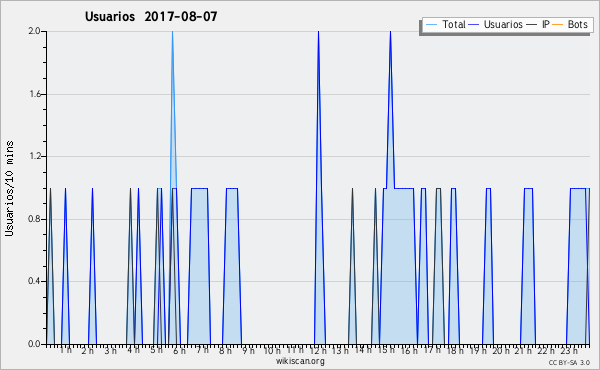Click the wikiscan.org text below the chart
The height and width of the screenshot is (370, 600).
click(x=300, y=361)
